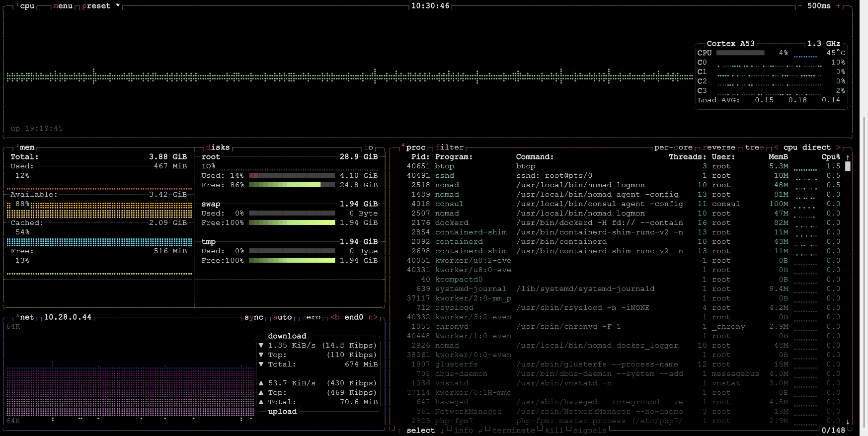The width and height of the screenshot is (868, 436).
Task: Cycle the preset layout
Action: pos(96,6)
